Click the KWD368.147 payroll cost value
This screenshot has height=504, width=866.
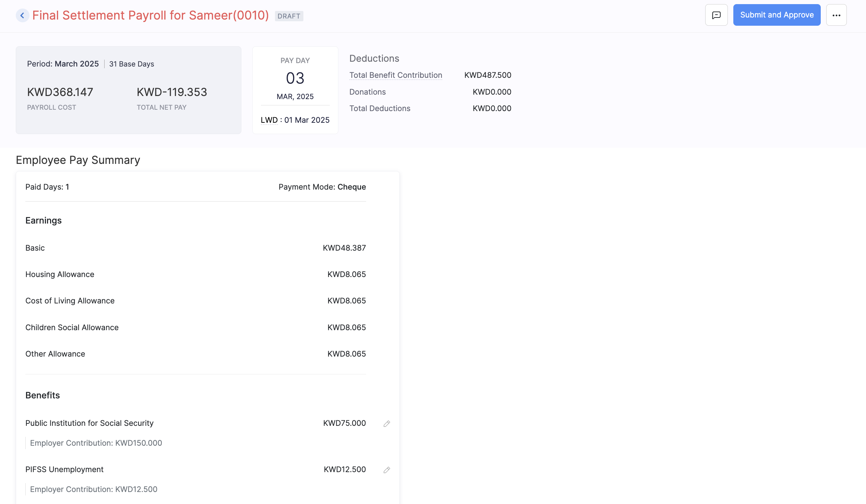[60, 92]
